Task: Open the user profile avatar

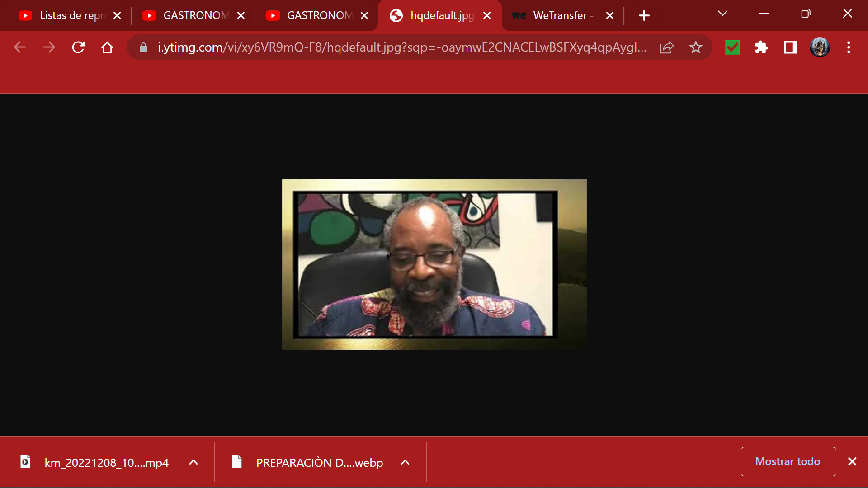Action: [x=819, y=47]
